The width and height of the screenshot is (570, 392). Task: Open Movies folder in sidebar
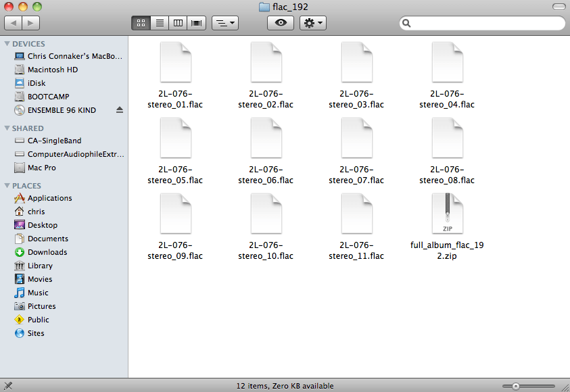[33, 279]
